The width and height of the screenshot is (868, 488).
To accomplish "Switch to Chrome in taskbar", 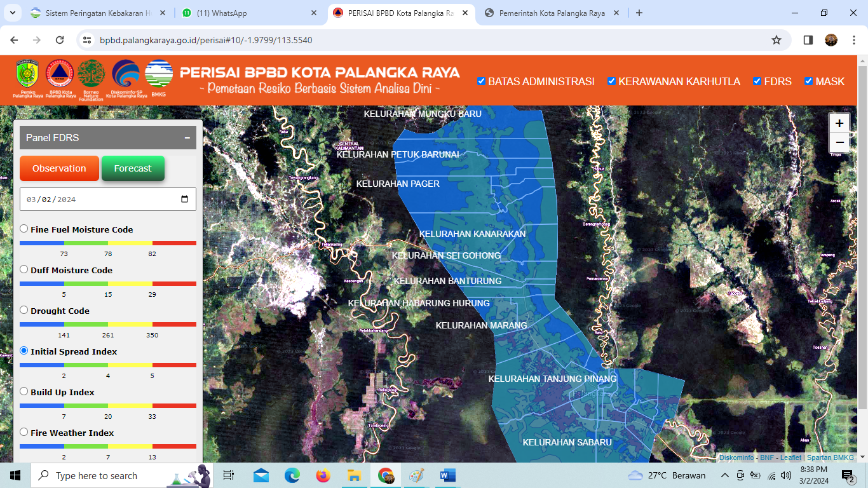I will (x=386, y=475).
